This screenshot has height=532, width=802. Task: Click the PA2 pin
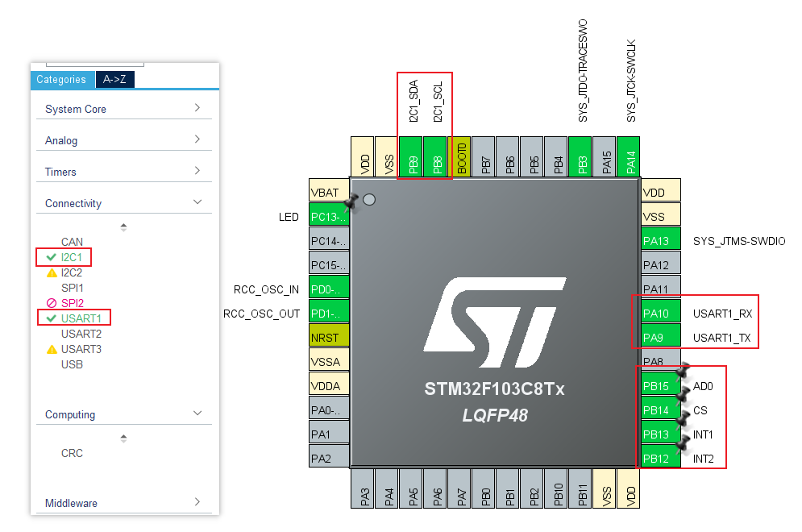click(x=329, y=455)
